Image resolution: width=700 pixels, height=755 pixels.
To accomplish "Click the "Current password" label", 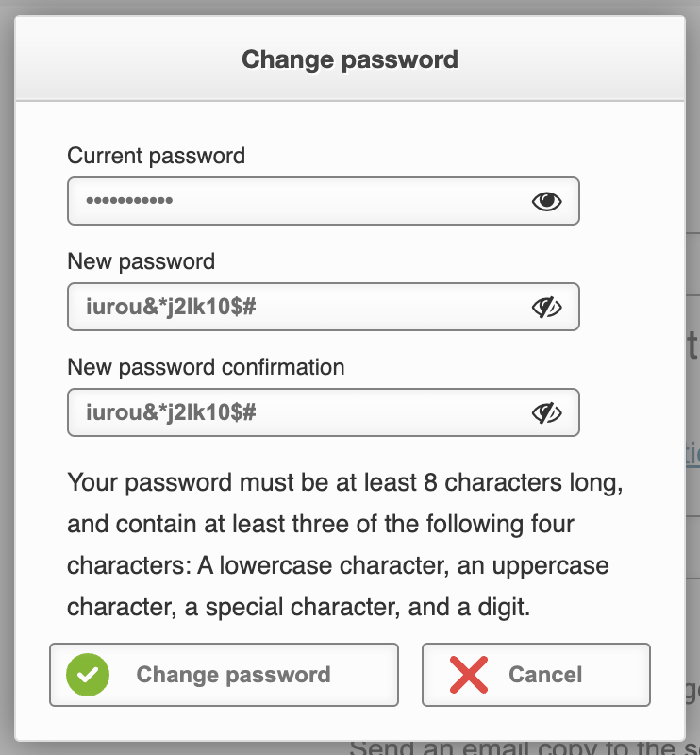I will click(156, 156).
